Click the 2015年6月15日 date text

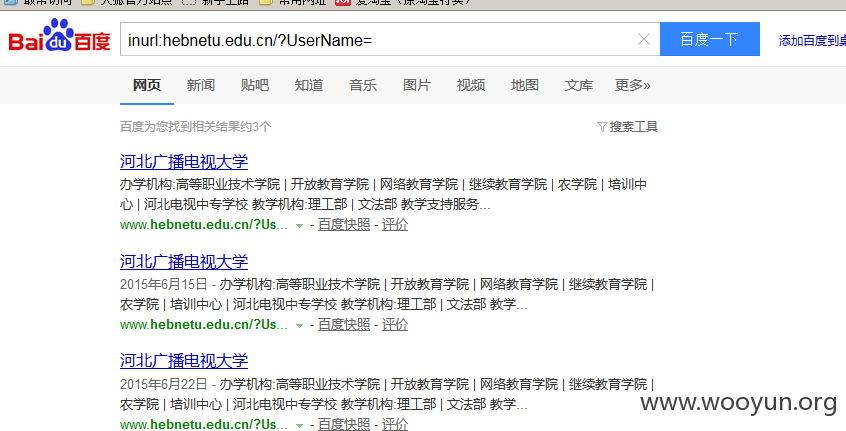pyautogui.click(x=163, y=284)
